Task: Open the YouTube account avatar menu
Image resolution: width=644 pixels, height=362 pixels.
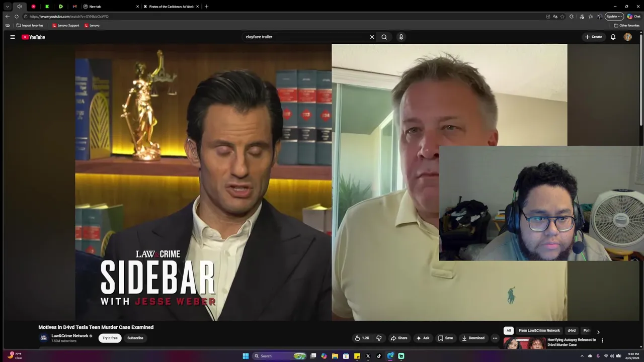Action: [627, 37]
